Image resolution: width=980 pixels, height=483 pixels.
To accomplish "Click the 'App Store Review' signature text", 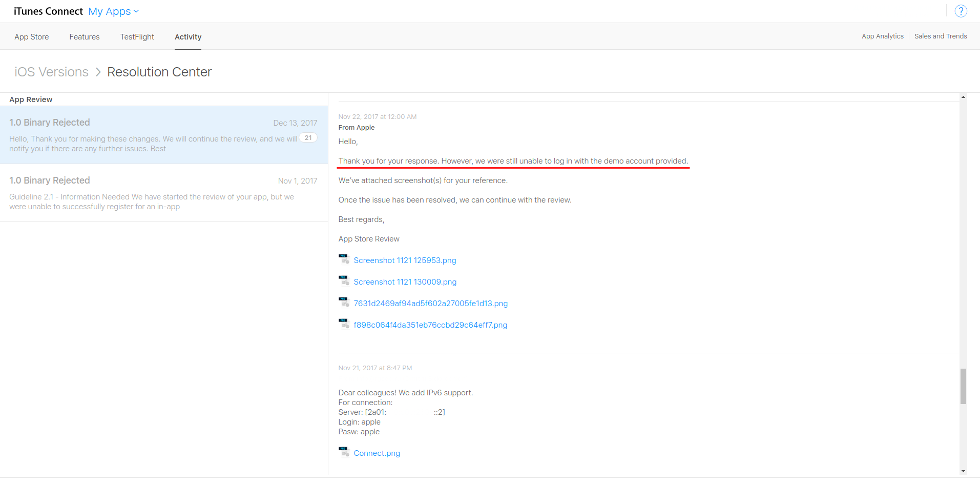I will (369, 239).
